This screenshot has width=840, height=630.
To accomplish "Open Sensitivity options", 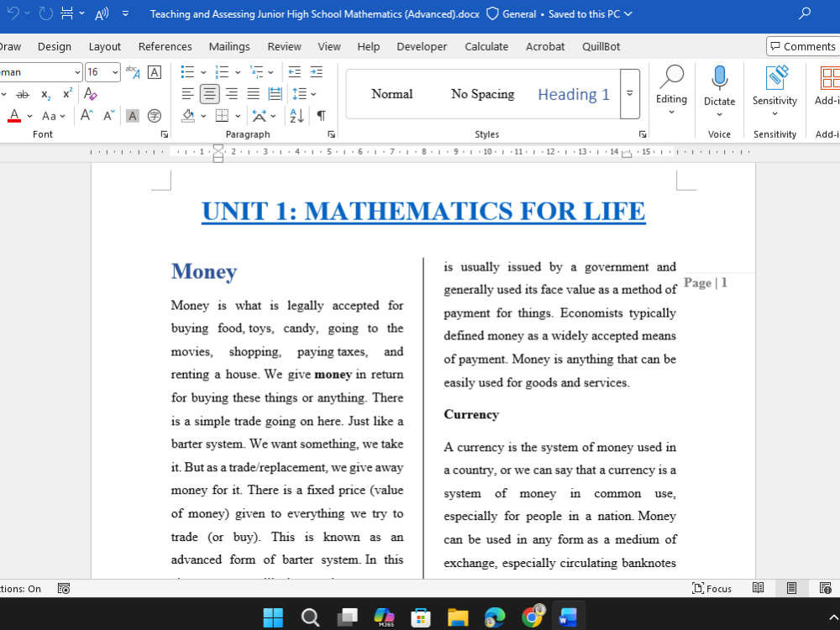I will (x=774, y=91).
